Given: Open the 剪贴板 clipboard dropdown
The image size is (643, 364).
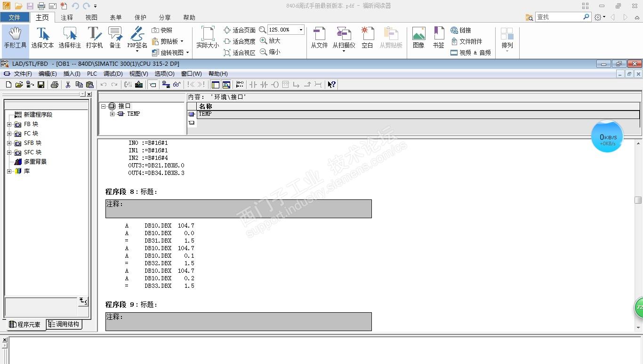Looking at the screenshot, I should tap(182, 41).
